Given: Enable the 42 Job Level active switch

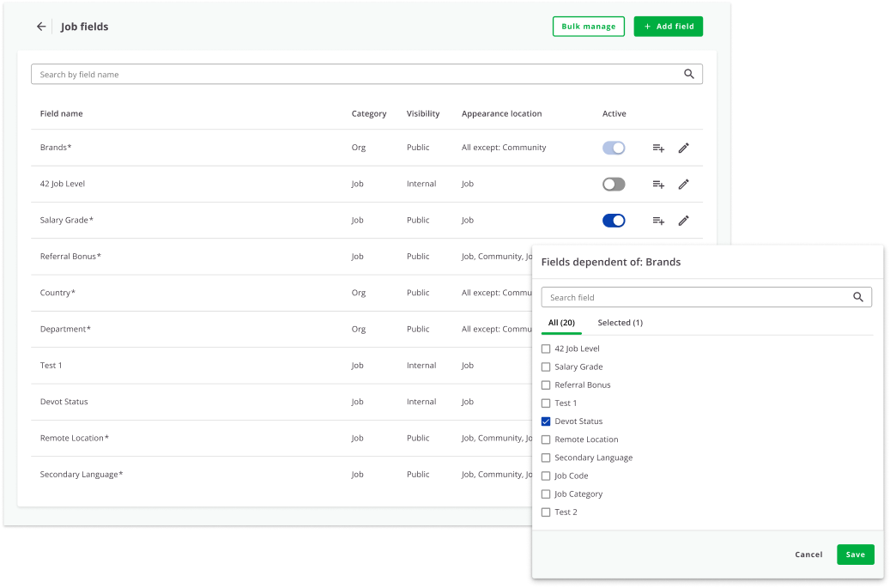Looking at the screenshot, I should click(x=614, y=184).
